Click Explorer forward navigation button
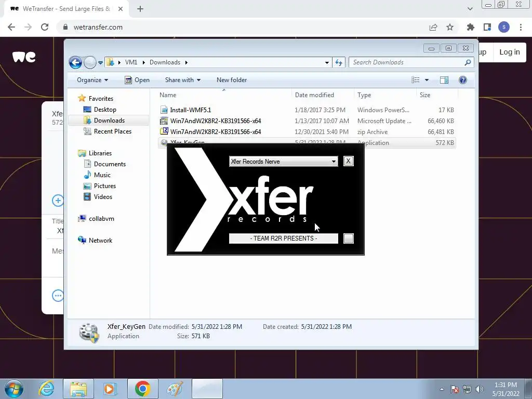532x399 pixels. tap(90, 62)
